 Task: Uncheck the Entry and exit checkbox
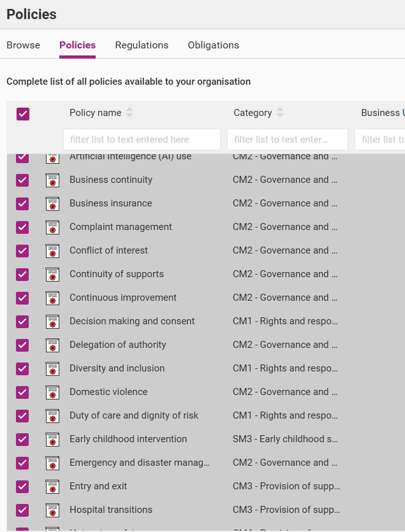[x=22, y=487]
